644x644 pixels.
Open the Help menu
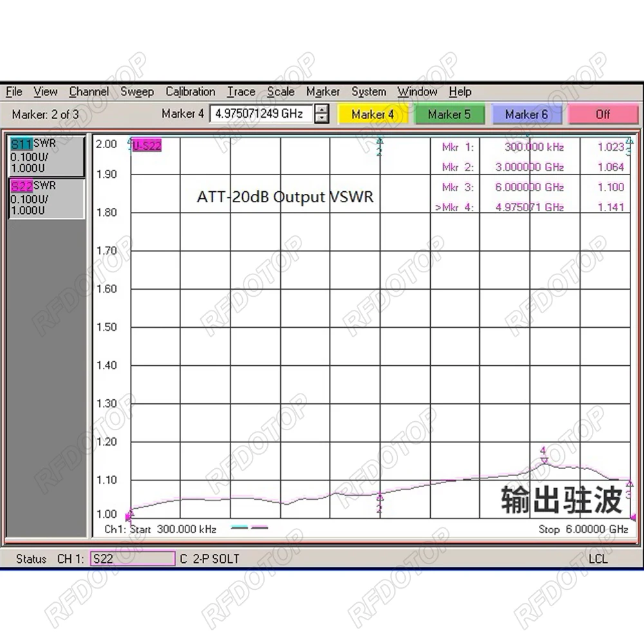(x=460, y=91)
